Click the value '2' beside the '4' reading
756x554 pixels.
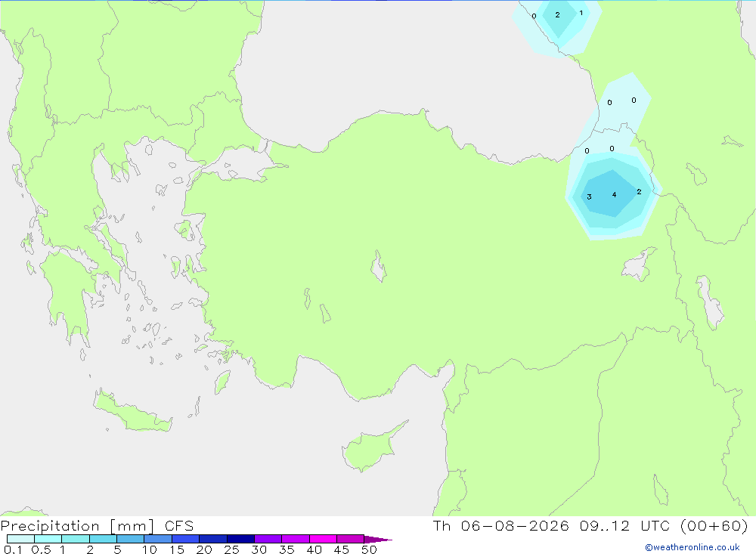tap(639, 192)
